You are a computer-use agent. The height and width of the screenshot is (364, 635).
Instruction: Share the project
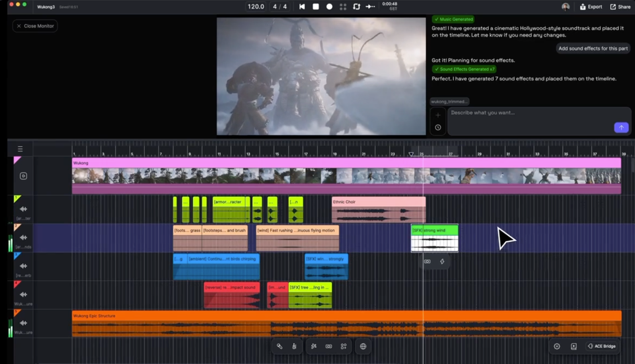coord(620,6)
